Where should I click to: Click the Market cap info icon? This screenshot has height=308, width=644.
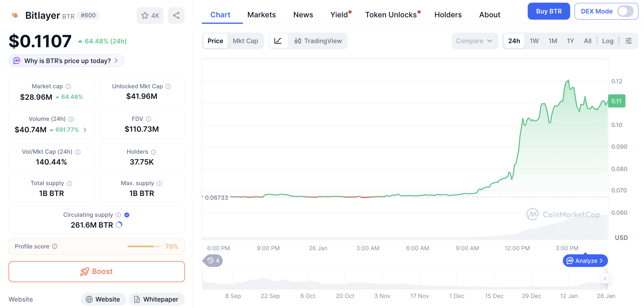[68, 87]
